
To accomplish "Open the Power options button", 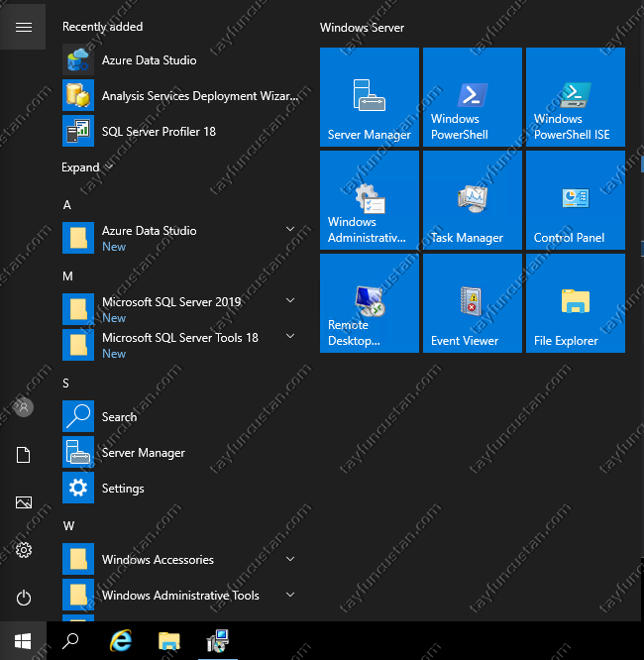I will click(x=24, y=598).
